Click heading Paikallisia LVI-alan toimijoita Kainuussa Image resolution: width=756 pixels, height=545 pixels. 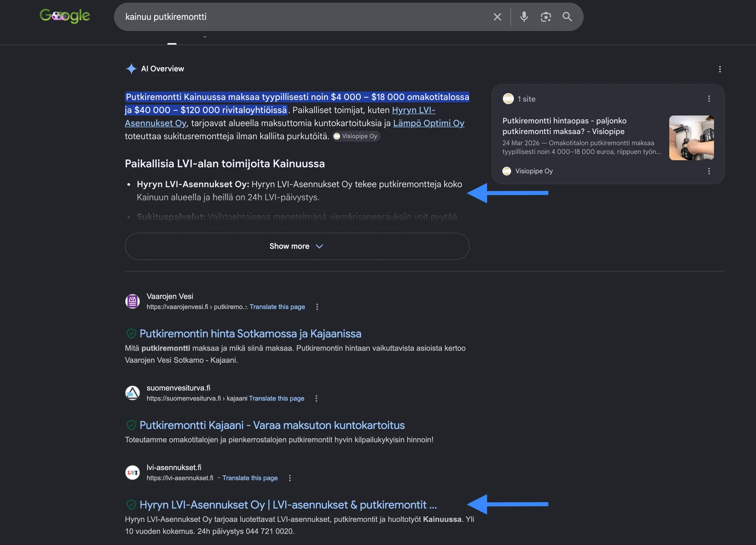coord(225,164)
